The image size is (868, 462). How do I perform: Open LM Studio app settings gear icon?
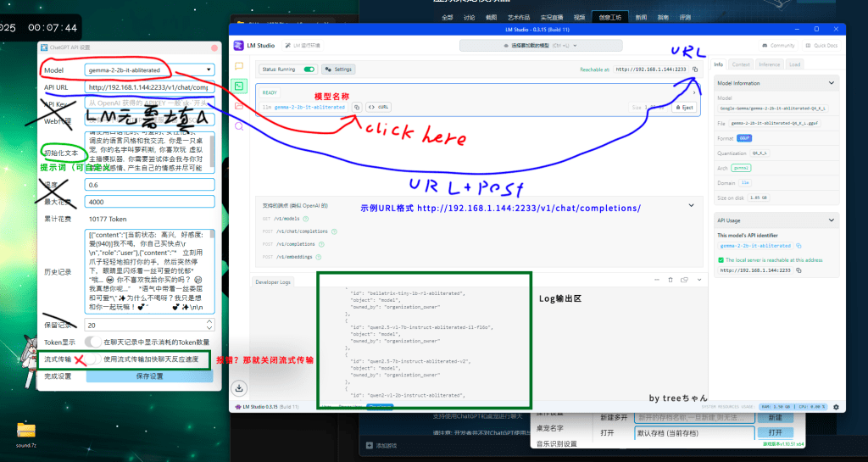tap(836, 407)
